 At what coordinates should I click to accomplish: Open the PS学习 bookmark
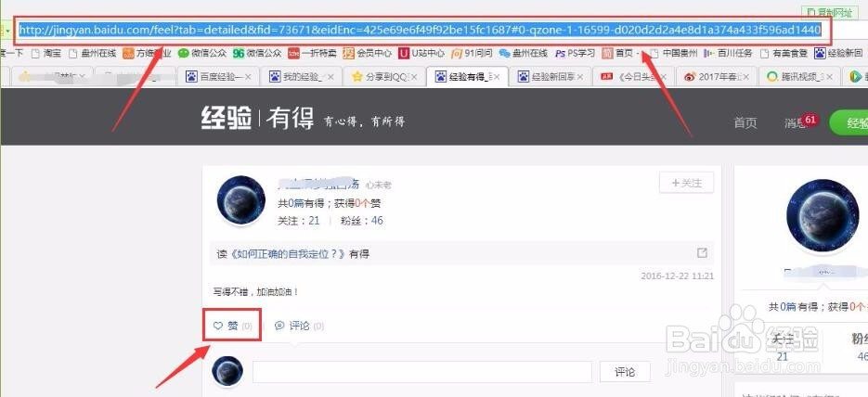576,54
